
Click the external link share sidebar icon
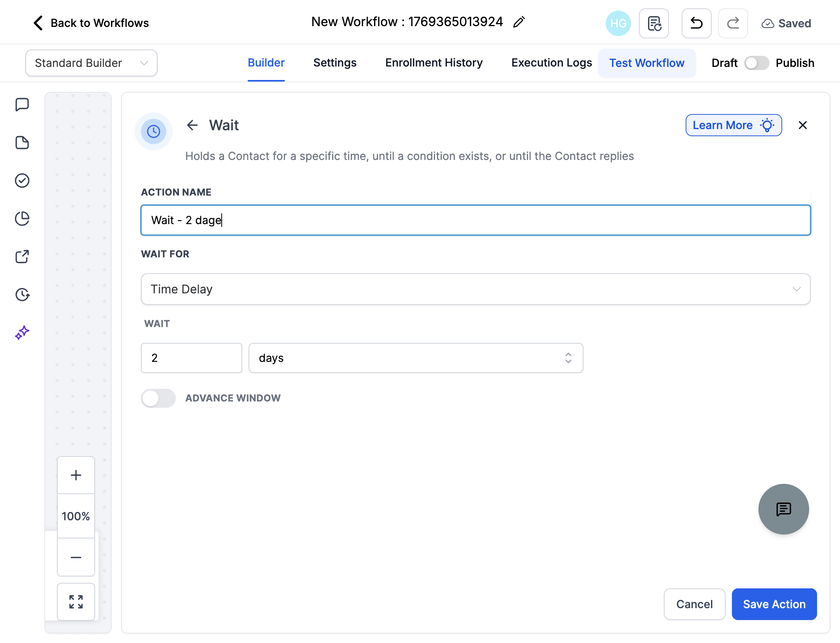pyautogui.click(x=22, y=257)
